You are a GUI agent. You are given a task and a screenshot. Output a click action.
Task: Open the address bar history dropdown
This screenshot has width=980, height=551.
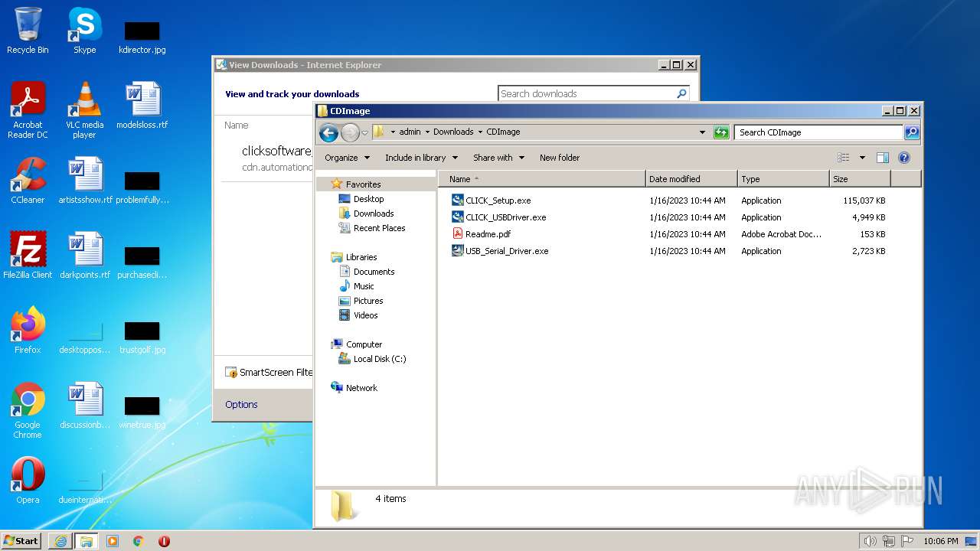(702, 132)
